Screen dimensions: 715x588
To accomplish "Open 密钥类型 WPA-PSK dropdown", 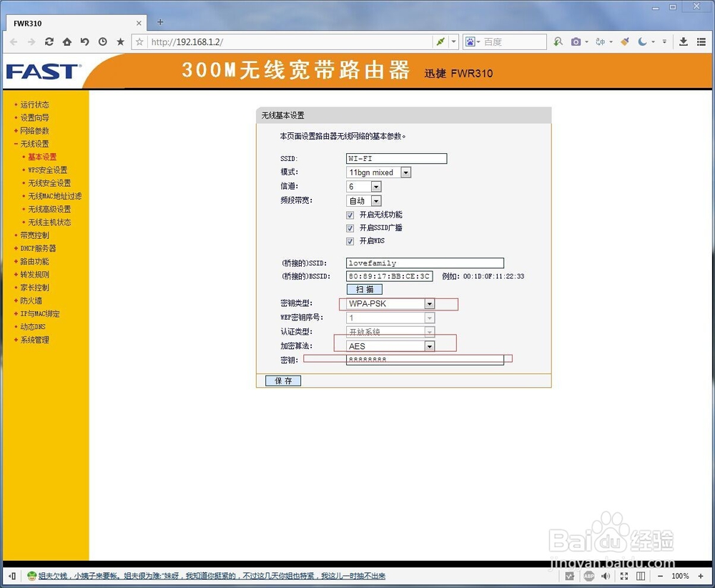I will [x=390, y=304].
